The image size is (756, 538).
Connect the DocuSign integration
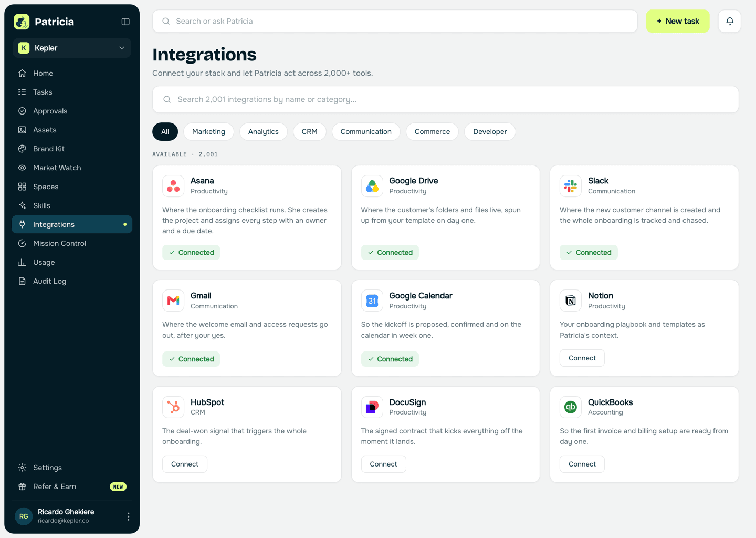click(384, 464)
